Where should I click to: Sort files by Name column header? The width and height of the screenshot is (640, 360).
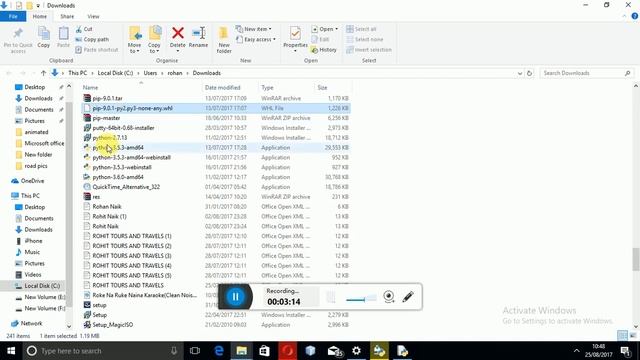click(x=141, y=87)
